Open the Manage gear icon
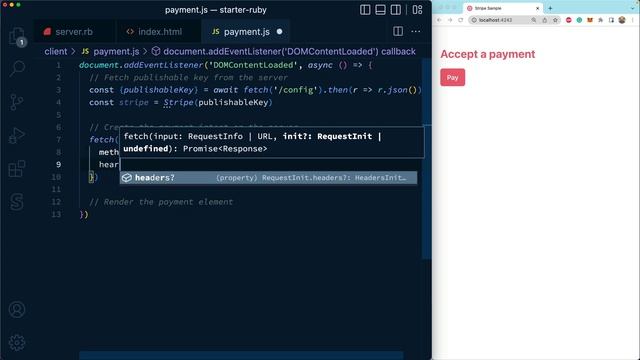 pos(17,342)
